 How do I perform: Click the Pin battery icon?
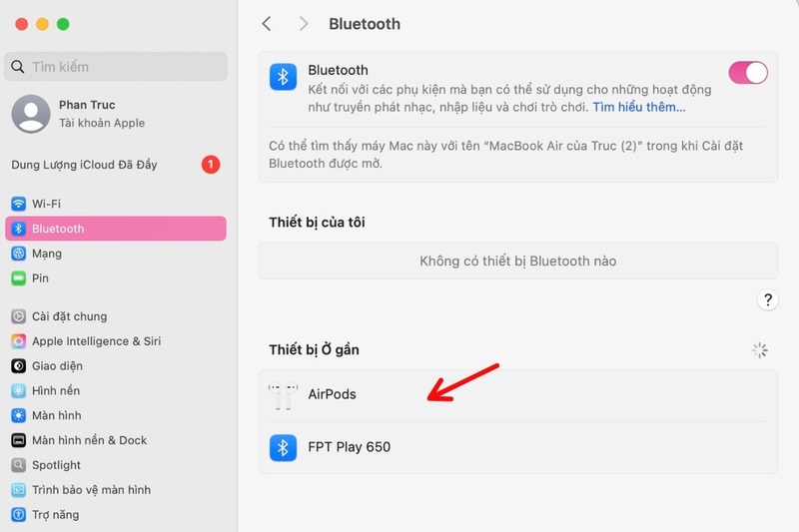click(x=18, y=278)
